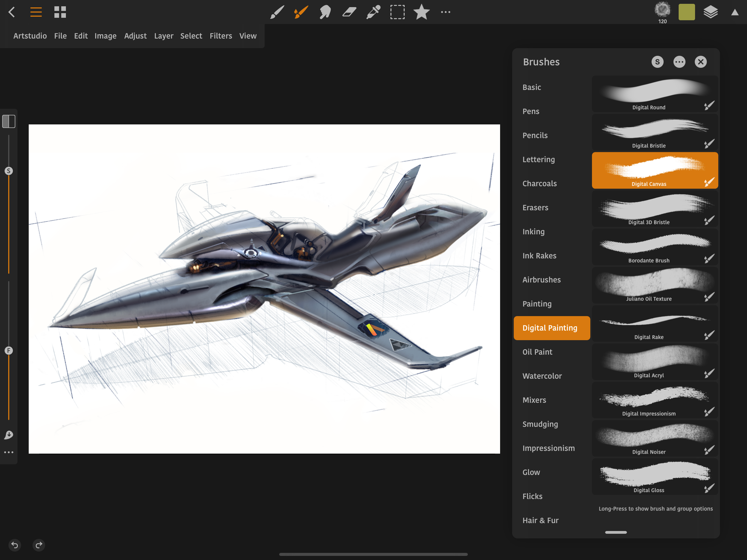Select the Eraser tool

[349, 13]
